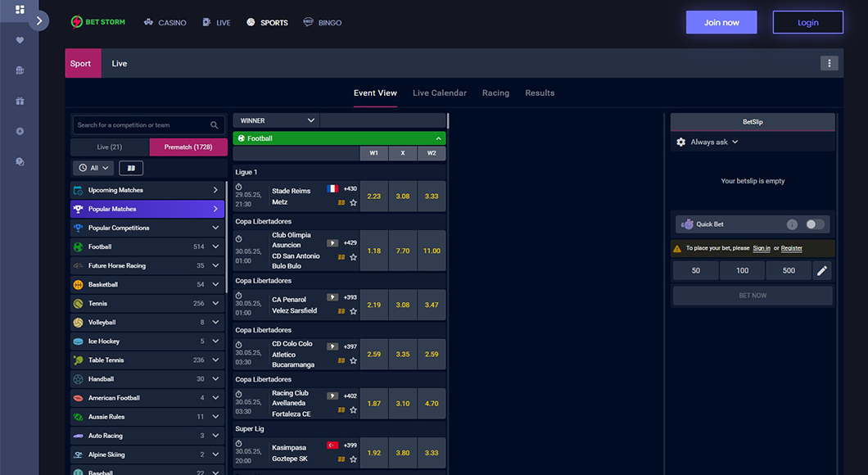Open the WINNER market dropdown
This screenshot has height=475, width=868.
click(x=276, y=120)
